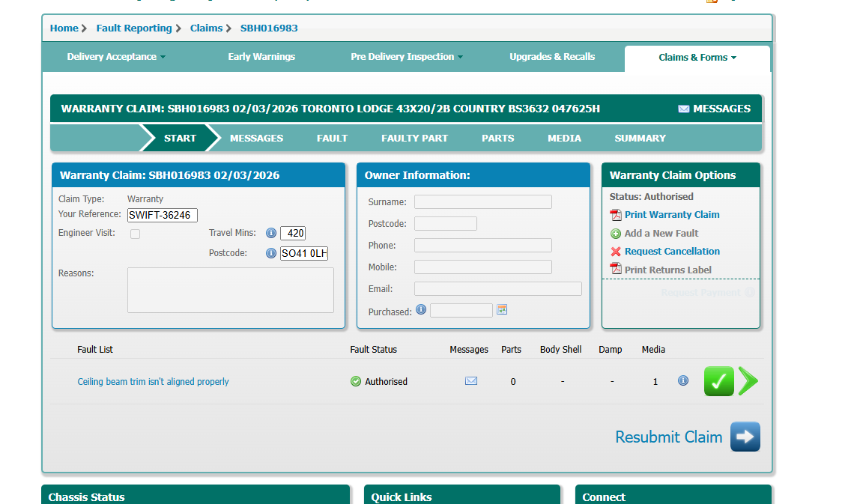Click the blue Resubmit Claim arrow icon
854x504 pixels.
click(x=745, y=437)
